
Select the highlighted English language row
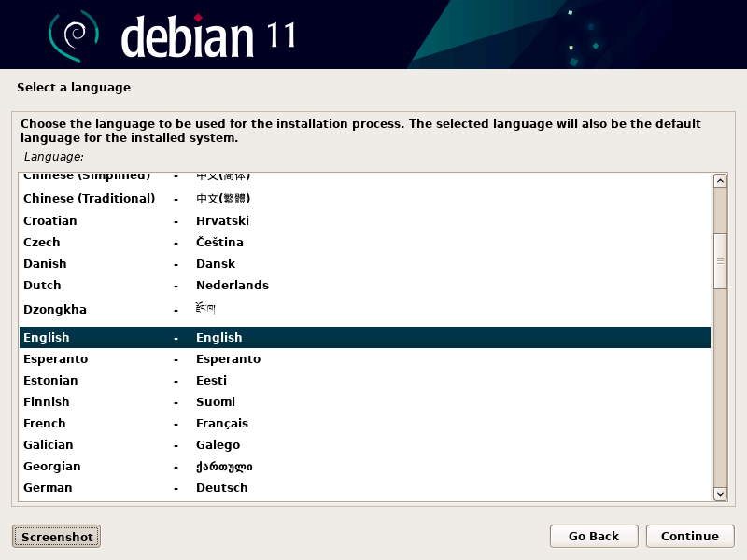[x=365, y=337]
